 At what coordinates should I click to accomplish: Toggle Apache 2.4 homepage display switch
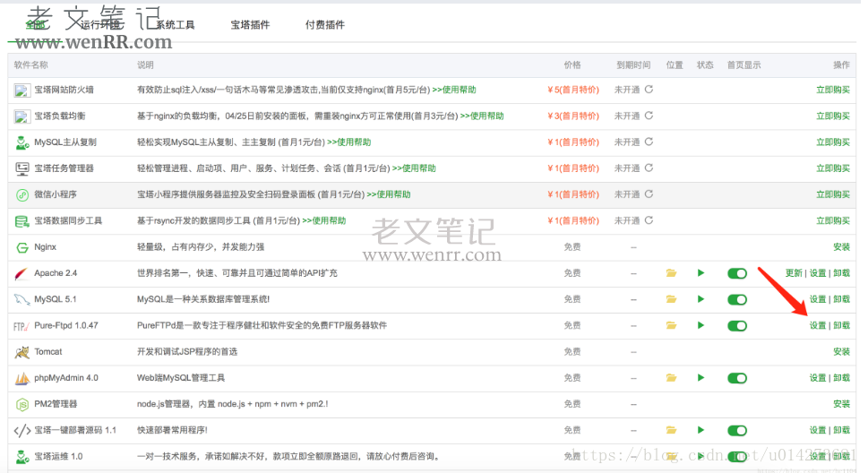tap(737, 273)
